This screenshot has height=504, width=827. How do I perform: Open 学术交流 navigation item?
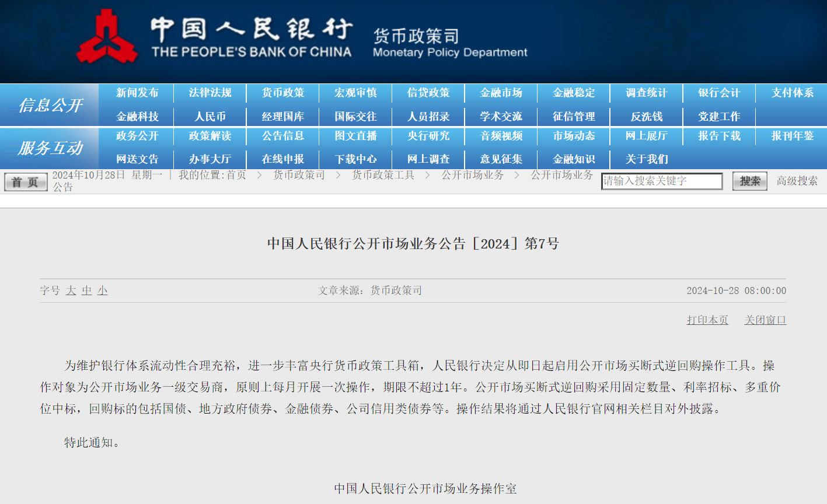click(501, 117)
